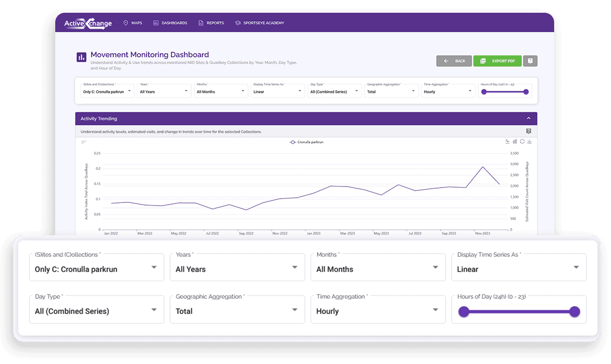Viewport: 611px width, 364px height.
Task: Click right handle of enlarged Hours of Day slider
Action: point(574,312)
